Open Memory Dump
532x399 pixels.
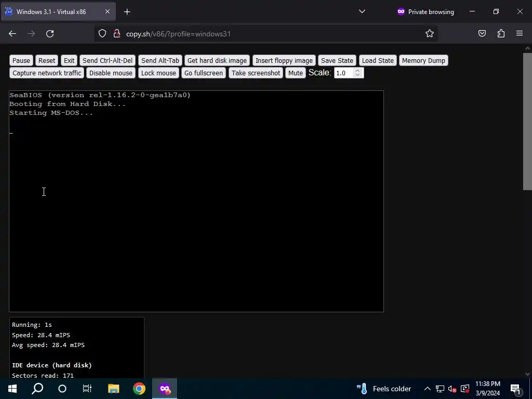423,60
